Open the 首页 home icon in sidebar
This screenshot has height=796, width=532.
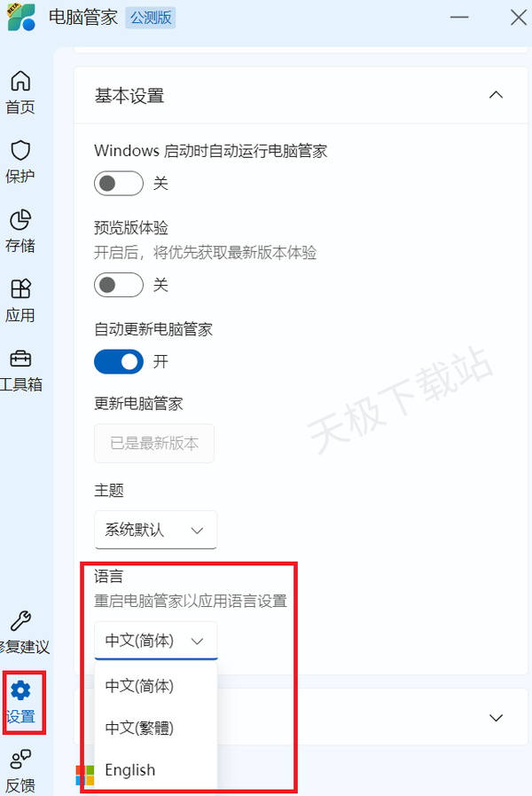point(20,82)
